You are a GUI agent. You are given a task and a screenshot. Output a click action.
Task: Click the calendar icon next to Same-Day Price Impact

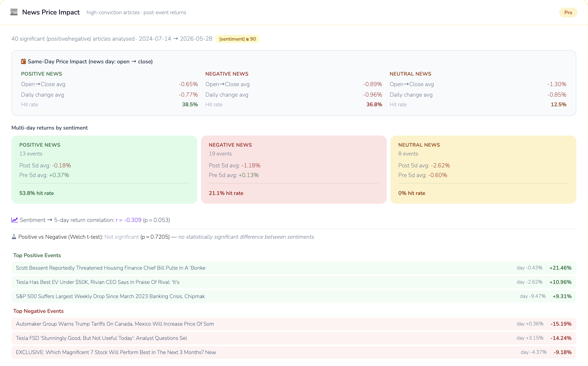click(x=23, y=61)
